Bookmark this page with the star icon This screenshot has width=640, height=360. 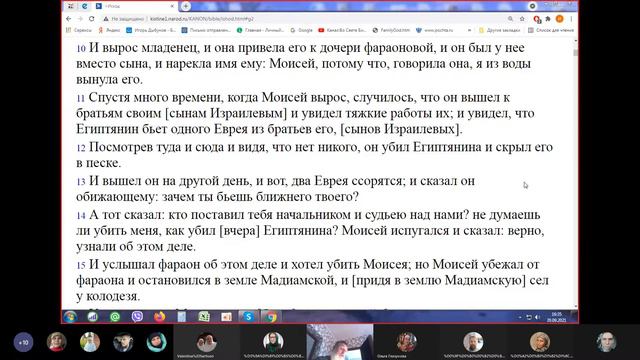pos(522,19)
